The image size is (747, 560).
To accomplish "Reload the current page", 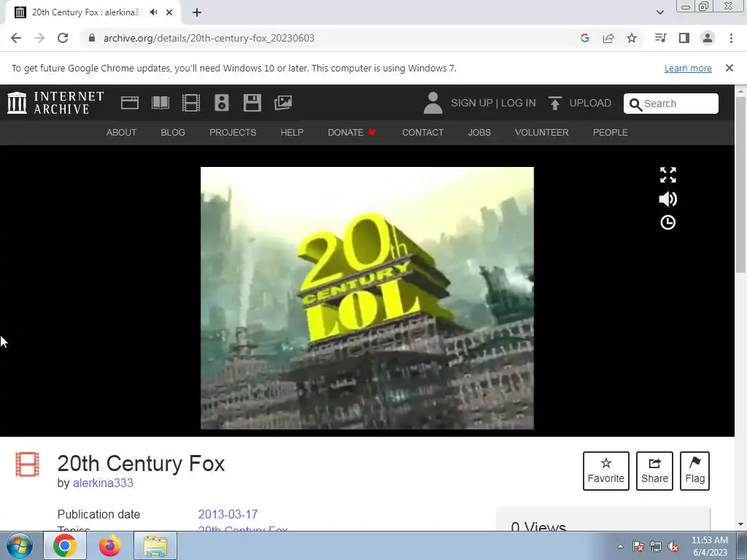I will [x=63, y=38].
